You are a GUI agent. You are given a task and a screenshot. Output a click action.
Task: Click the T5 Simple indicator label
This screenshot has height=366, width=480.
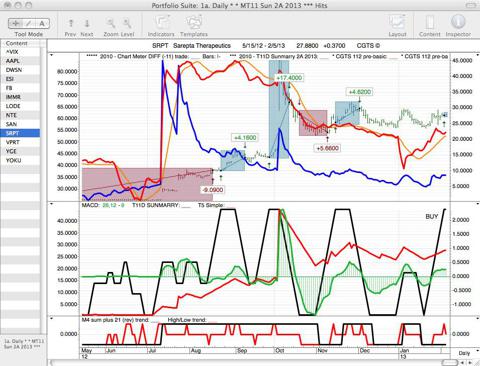coord(211,205)
